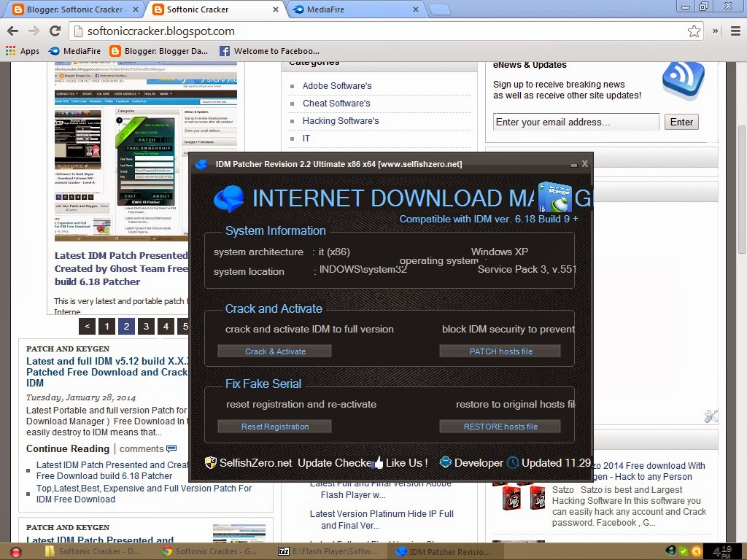Open the Apps shortcut in bookmarks bar
The image size is (747, 560).
23,51
